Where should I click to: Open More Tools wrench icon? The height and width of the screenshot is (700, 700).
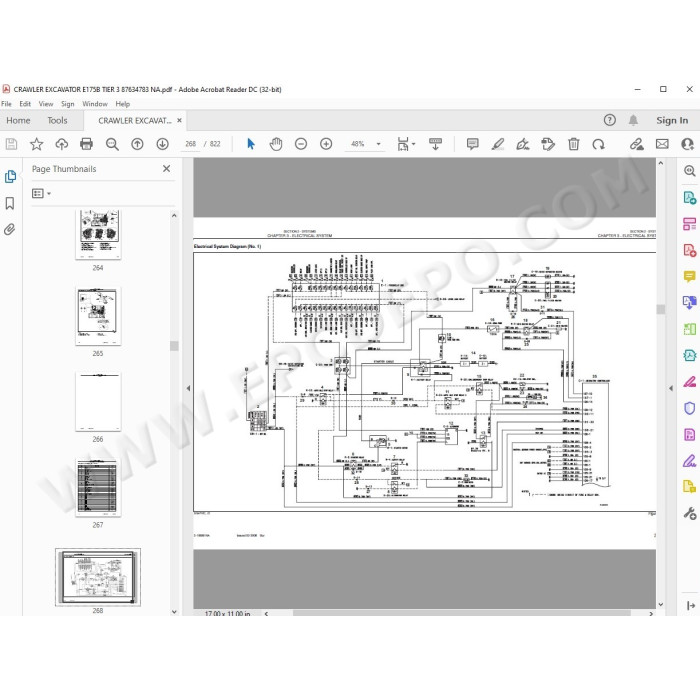click(689, 513)
